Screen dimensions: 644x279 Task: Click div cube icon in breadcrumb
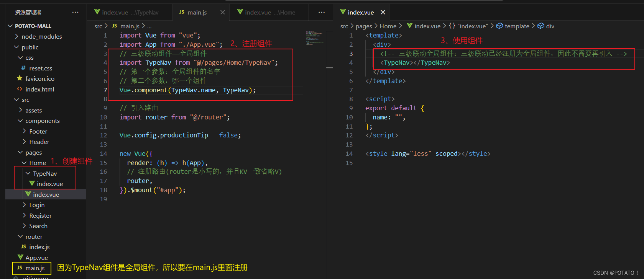point(541,26)
